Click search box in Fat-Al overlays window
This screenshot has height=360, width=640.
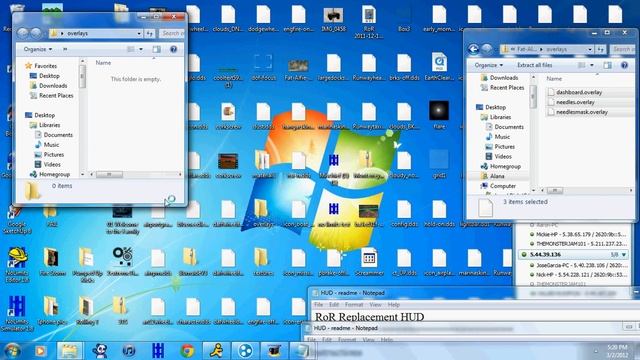tap(622, 49)
